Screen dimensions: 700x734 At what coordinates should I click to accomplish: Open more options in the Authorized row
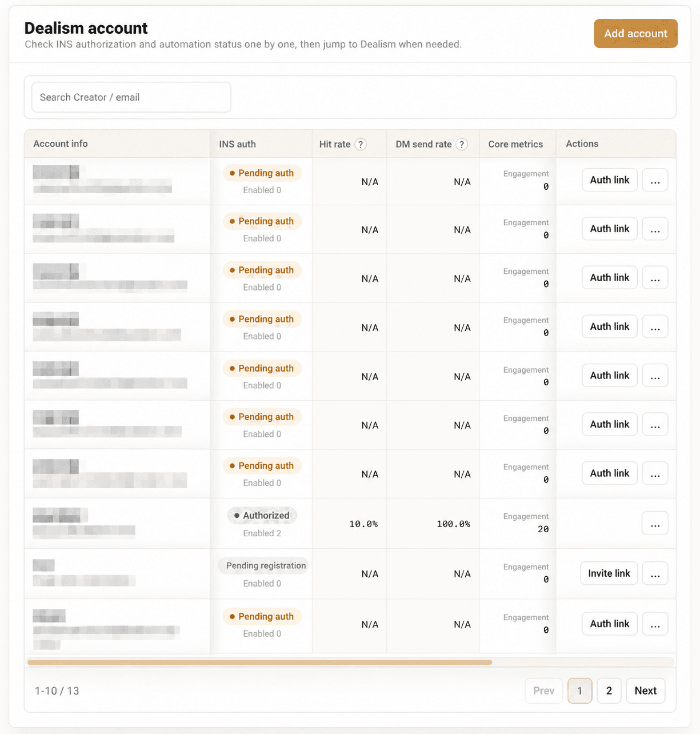pyautogui.click(x=655, y=523)
